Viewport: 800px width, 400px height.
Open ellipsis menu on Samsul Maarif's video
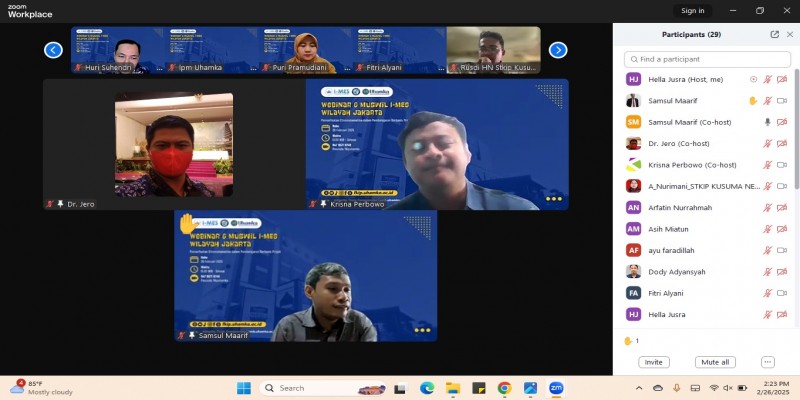(423, 330)
